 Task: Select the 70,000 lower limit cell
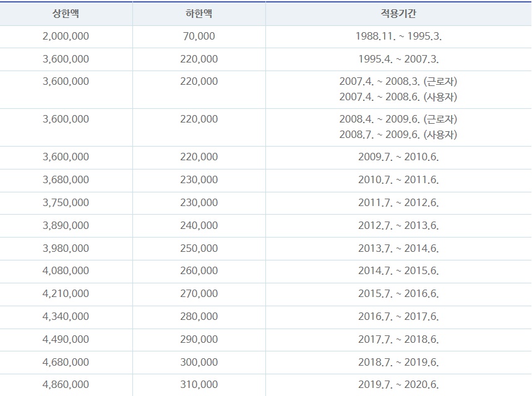[x=199, y=36]
